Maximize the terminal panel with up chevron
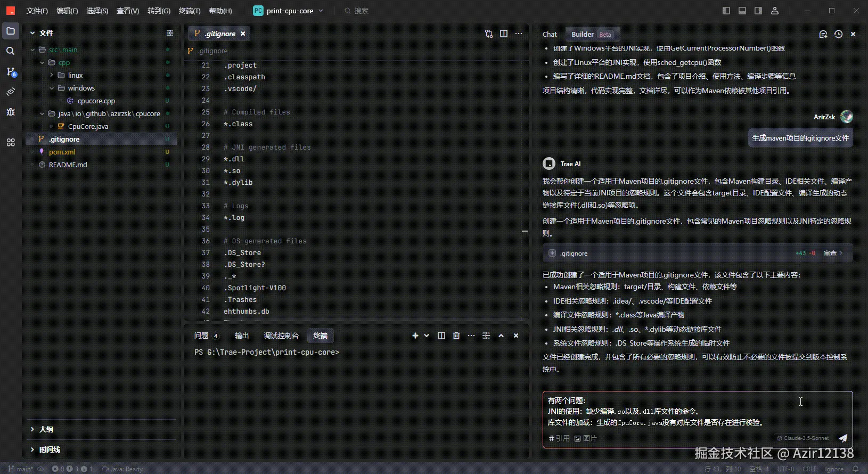Viewport: 868px width, 474px height. coord(501,336)
